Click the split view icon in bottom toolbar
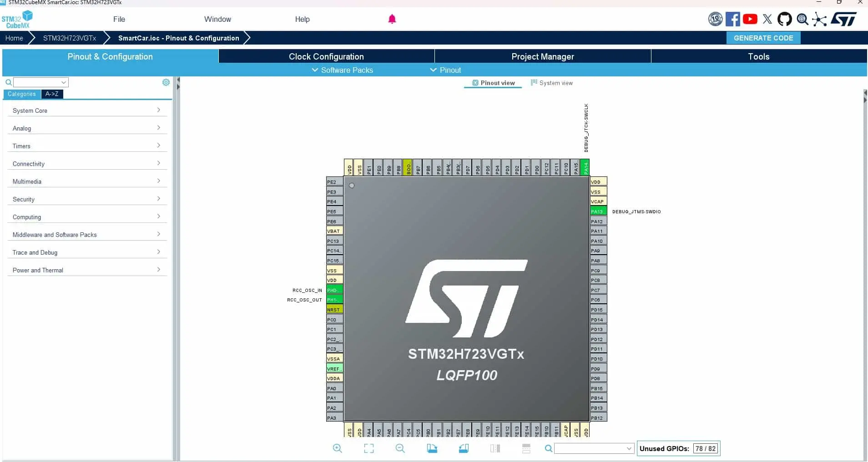868x462 pixels. [x=495, y=448]
